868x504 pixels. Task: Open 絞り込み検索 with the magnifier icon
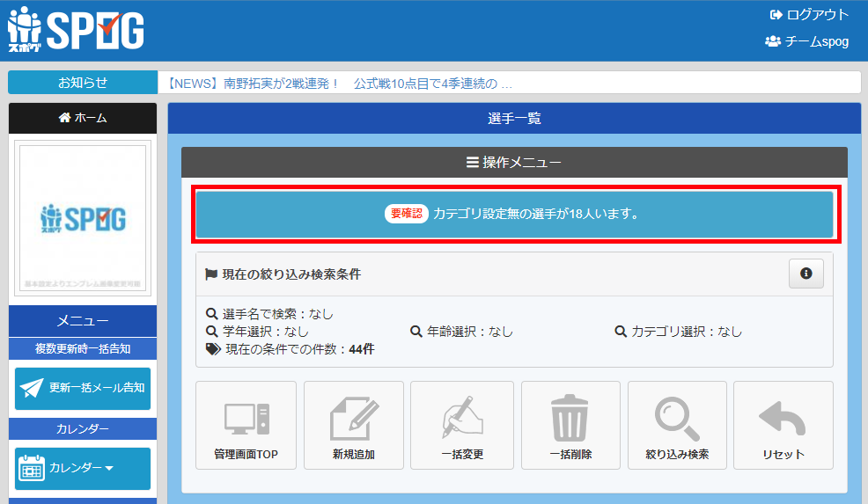[x=677, y=420]
